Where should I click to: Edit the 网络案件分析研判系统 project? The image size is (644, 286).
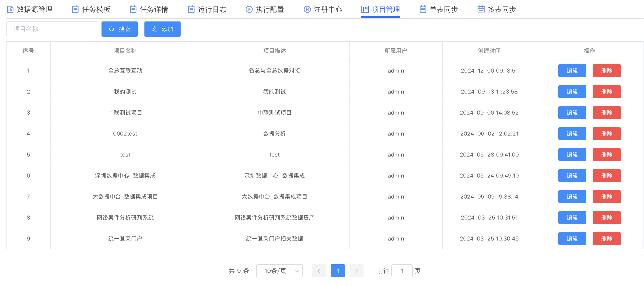[x=572, y=218]
